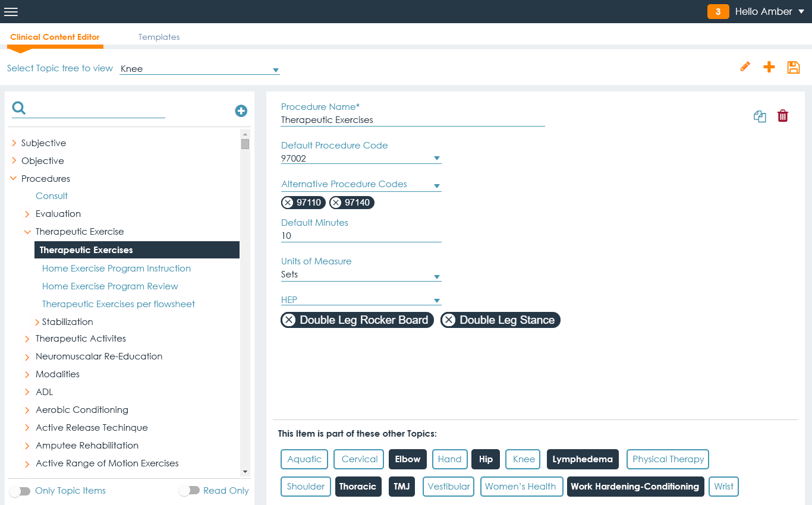
Task: Click the blue add item circle icon
Action: (241, 111)
